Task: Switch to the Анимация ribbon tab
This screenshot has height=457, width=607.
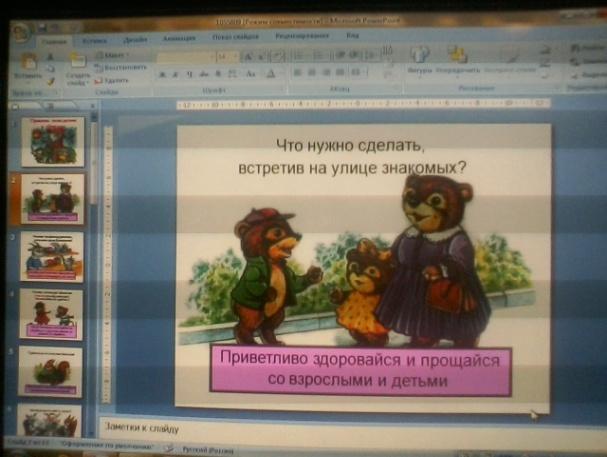Action: point(179,38)
